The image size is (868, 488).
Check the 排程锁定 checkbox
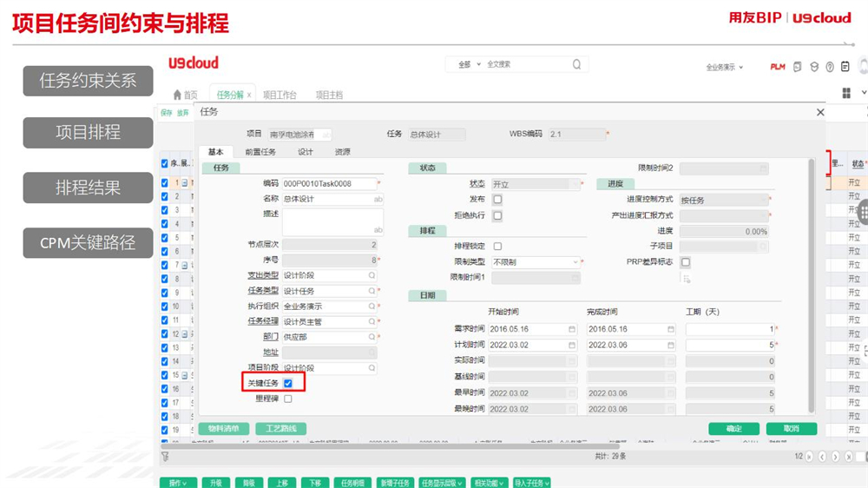click(497, 247)
